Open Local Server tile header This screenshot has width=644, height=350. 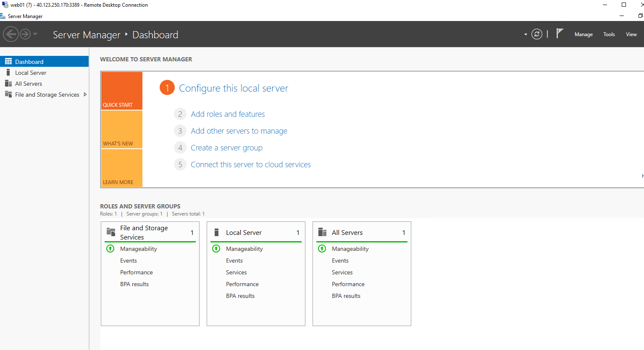click(256, 232)
